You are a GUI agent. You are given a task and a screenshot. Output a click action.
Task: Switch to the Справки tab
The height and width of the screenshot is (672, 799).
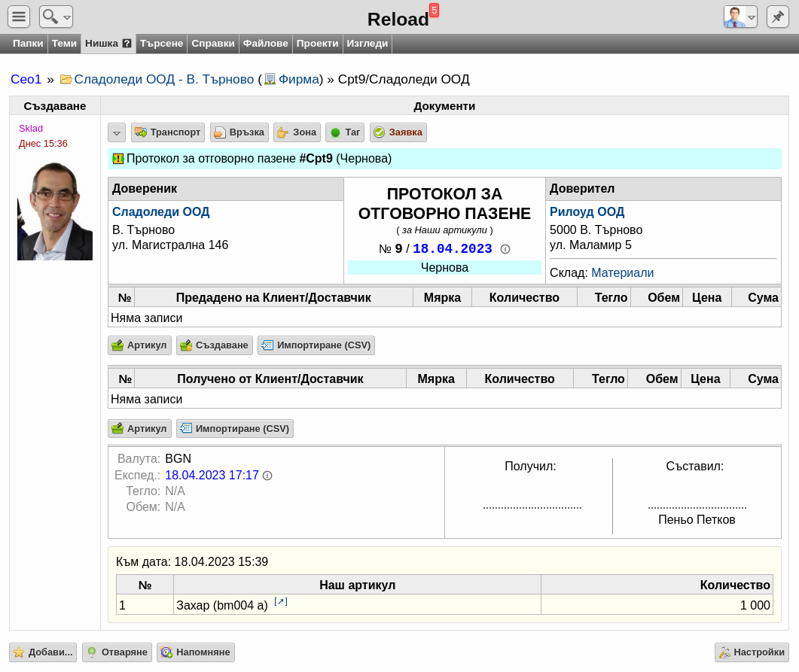click(213, 44)
